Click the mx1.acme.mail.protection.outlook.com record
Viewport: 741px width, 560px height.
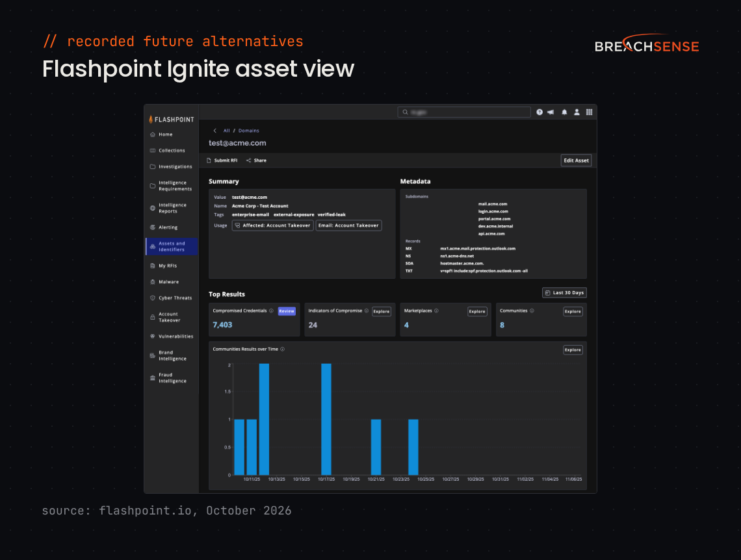click(x=478, y=248)
